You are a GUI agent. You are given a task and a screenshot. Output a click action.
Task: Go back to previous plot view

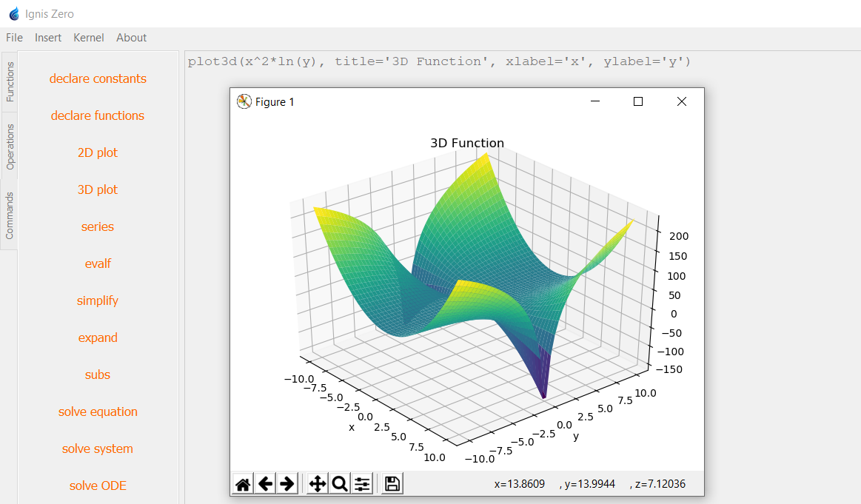click(x=265, y=484)
